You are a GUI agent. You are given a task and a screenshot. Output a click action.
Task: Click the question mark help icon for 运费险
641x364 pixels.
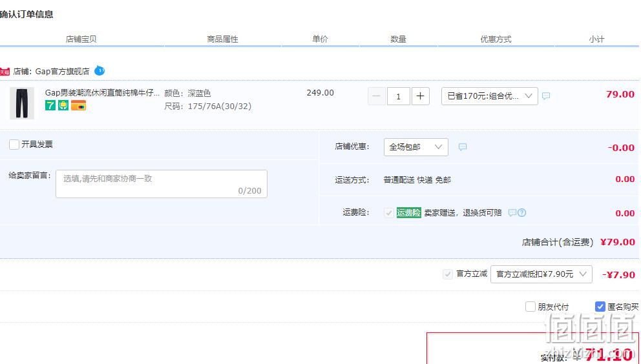pyautogui.click(x=522, y=213)
